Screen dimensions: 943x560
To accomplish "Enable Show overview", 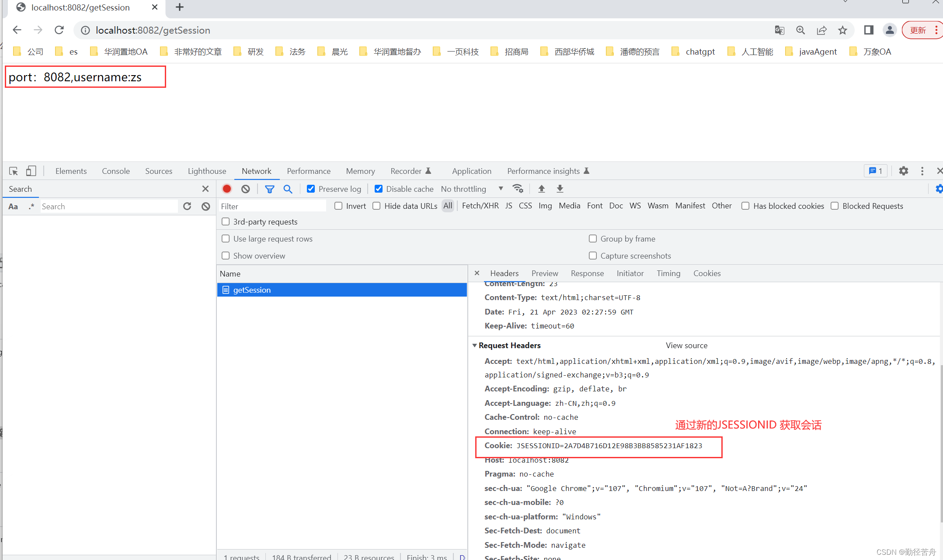I will point(226,256).
